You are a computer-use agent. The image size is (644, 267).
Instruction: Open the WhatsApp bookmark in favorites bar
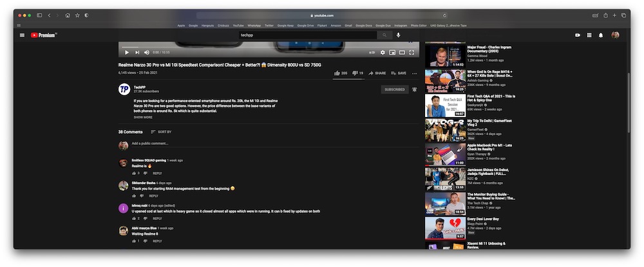(x=254, y=26)
